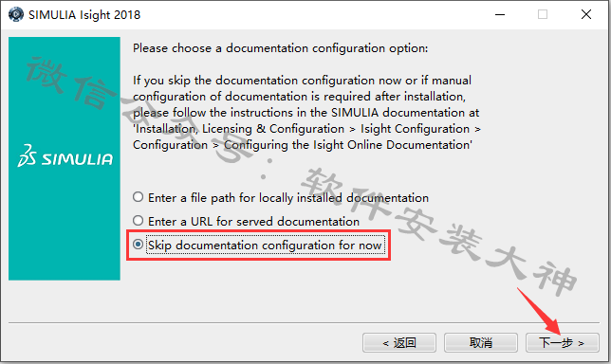The width and height of the screenshot is (611, 364).
Task: Click the red arrow annotation above Next
Action: click(539, 311)
